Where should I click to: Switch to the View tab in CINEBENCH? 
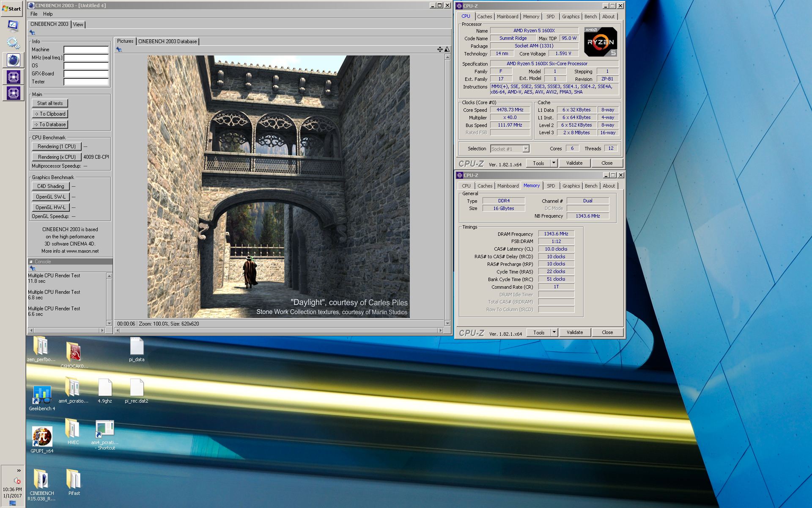tap(78, 25)
